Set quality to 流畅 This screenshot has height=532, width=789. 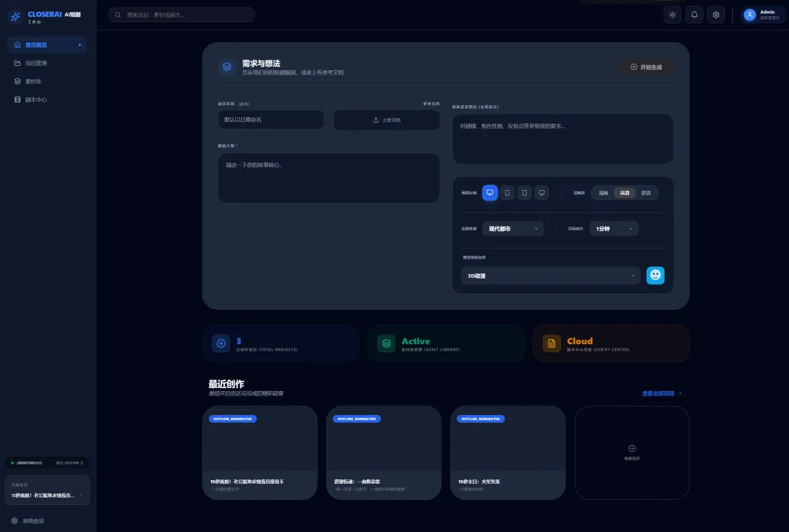pyautogui.click(x=603, y=193)
